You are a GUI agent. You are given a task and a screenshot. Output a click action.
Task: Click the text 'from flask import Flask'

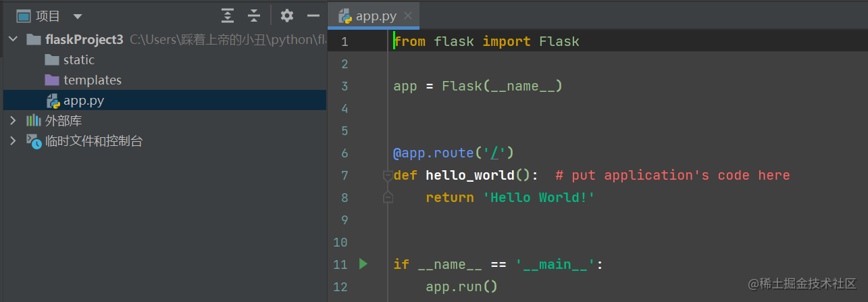[487, 42]
